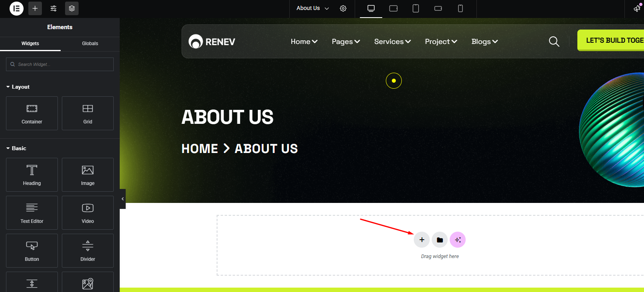Expand the Blogs menu dropdown

tap(485, 42)
